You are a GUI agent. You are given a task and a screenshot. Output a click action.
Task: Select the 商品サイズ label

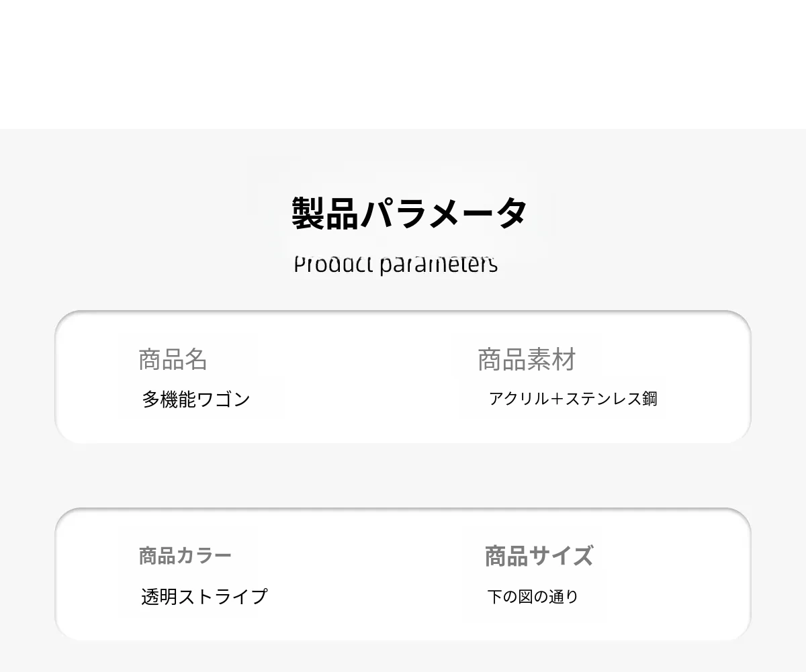click(539, 556)
